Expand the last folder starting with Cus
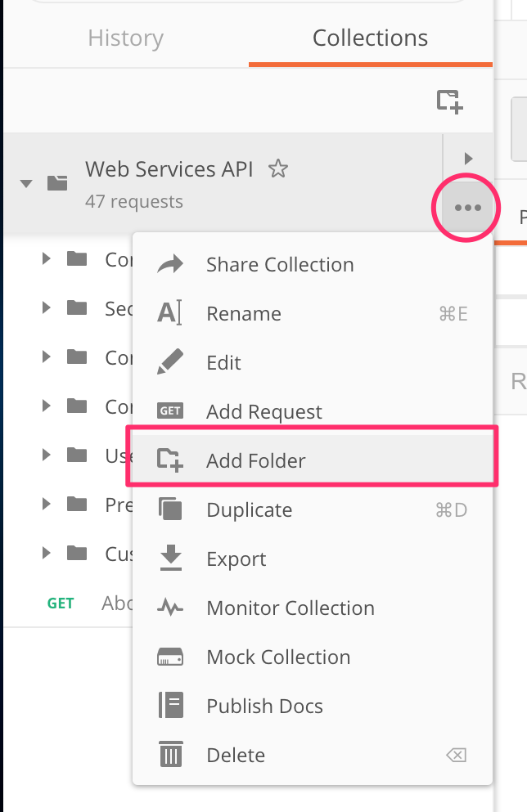 (x=47, y=554)
